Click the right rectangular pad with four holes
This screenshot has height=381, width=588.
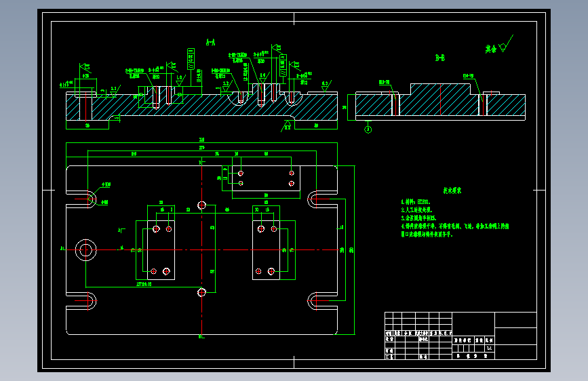pos(267,250)
